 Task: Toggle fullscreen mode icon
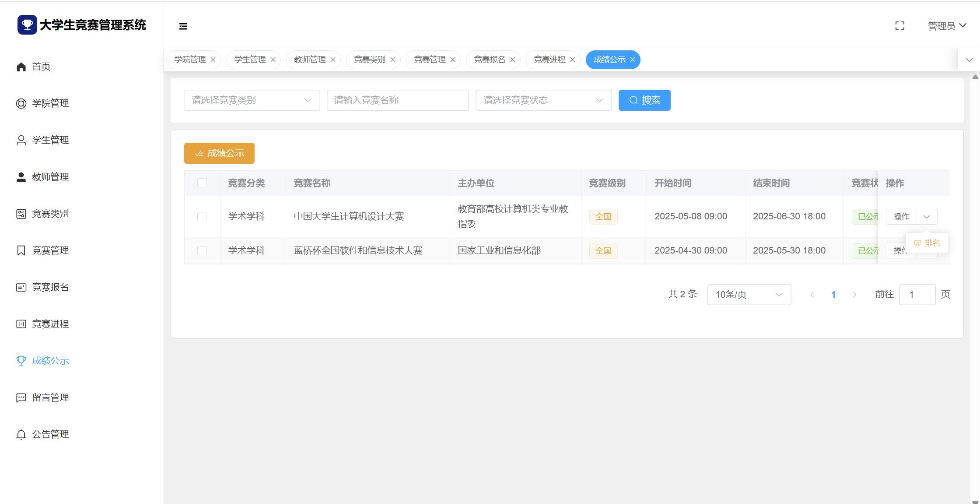pyautogui.click(x=900, y=26)
